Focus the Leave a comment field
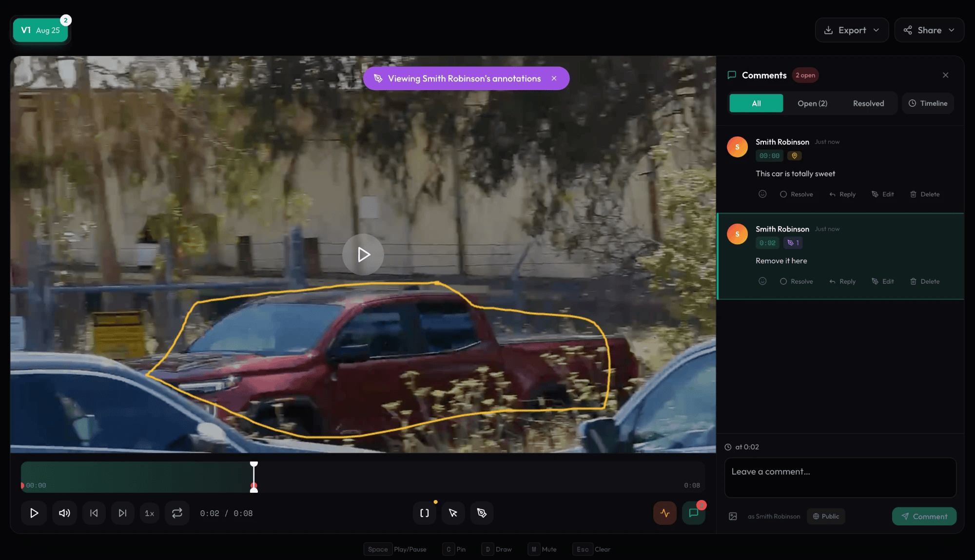 click(840, 478)
